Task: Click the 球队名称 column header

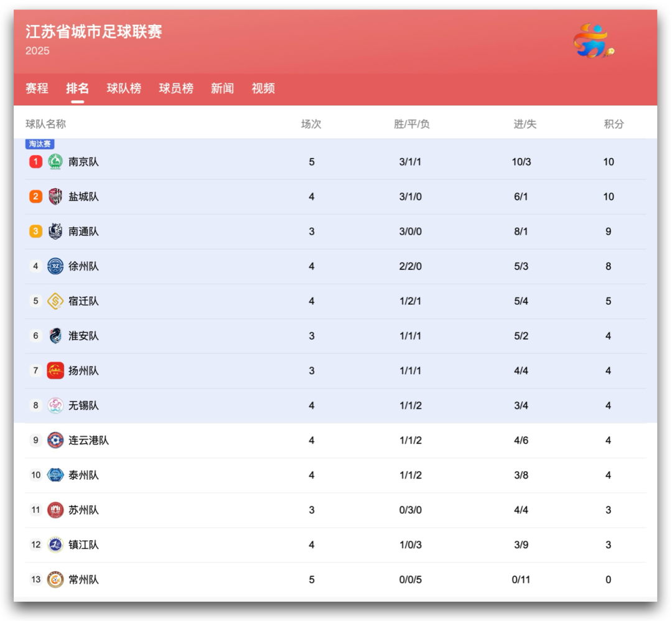Action: coord(45,124)
